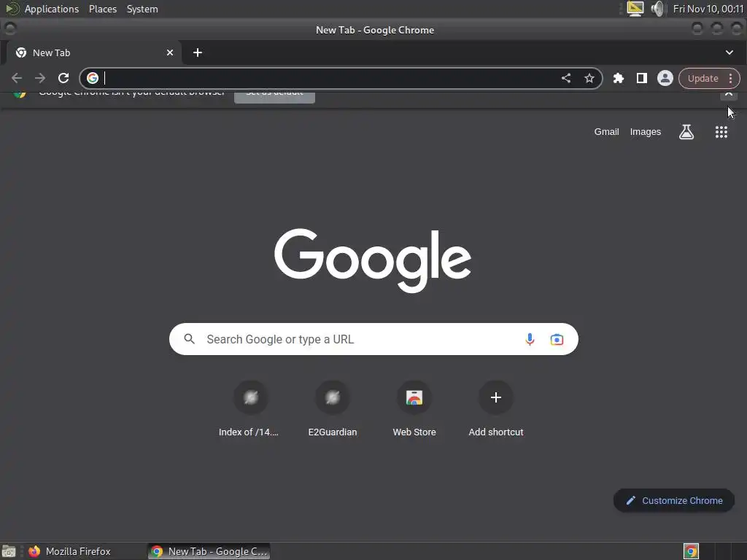Open the E2Guardian shortcut
This screenshot has height=560, width=747.
click(333, 408)
